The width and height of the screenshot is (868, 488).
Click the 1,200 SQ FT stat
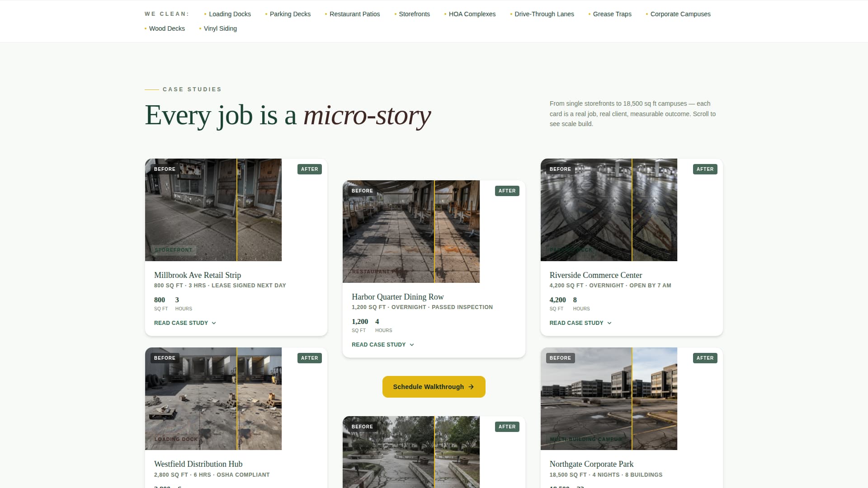pos(360,325)
